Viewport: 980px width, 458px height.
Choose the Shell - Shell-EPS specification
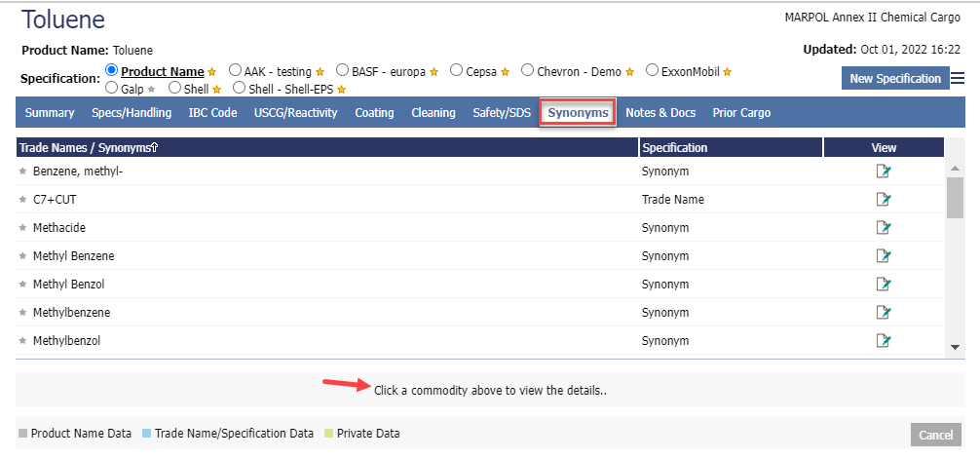click(x=239, y=88)
